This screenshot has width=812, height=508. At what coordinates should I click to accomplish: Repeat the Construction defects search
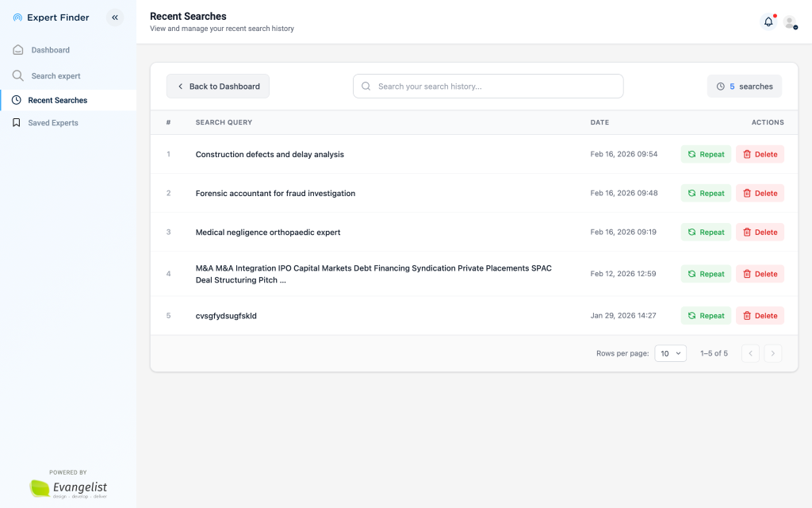tap(706, 154)
